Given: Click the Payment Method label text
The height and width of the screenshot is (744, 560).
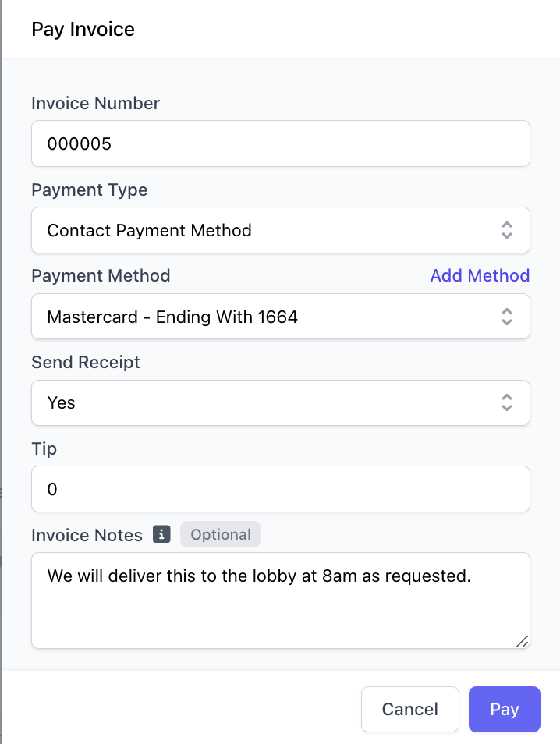Looking at the screenshot, I should click(x=101, y=275).
